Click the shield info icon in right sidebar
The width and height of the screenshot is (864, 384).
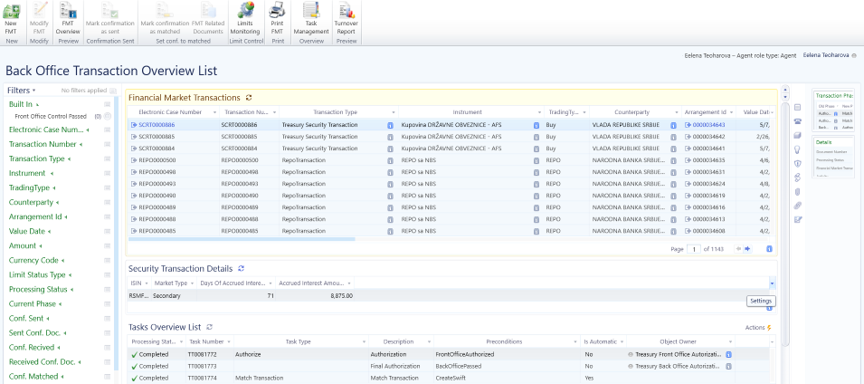pos(797,164)
